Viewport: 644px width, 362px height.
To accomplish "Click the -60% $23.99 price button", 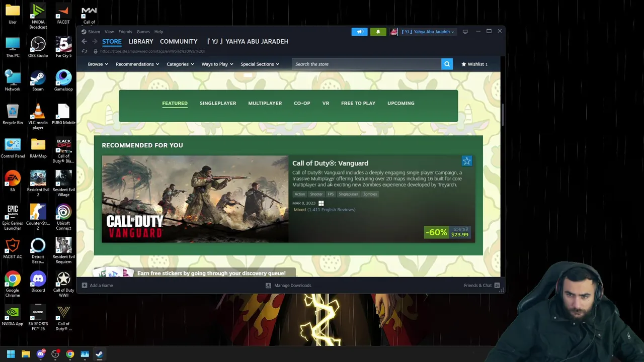I will (447, 232).
